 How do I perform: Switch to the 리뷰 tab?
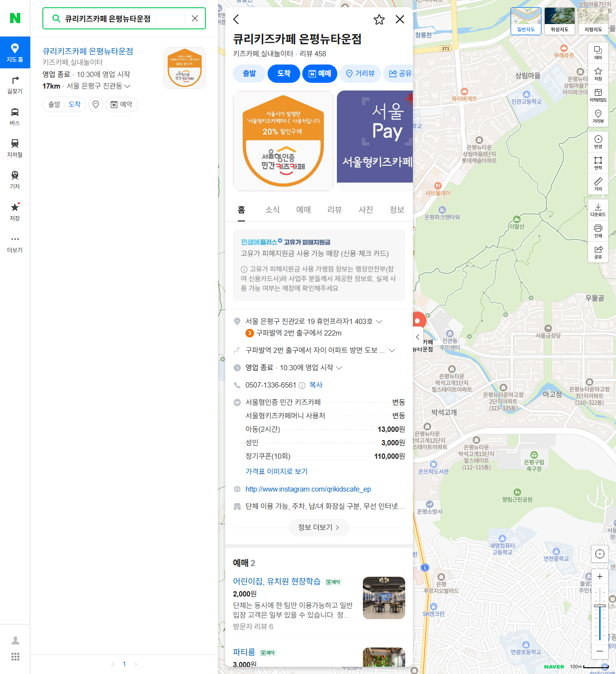point(334,210)
